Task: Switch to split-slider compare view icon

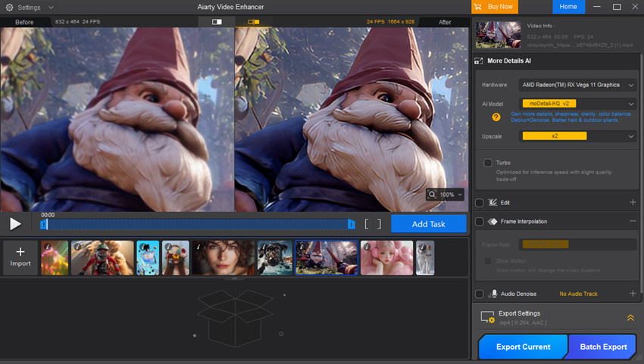Action: click(217, 22)
